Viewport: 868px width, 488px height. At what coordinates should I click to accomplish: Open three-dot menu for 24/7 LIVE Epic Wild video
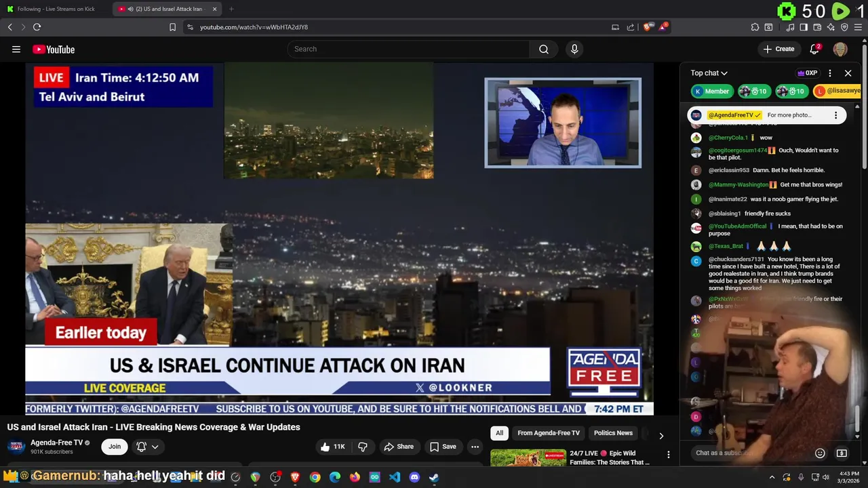click(668, 455)
